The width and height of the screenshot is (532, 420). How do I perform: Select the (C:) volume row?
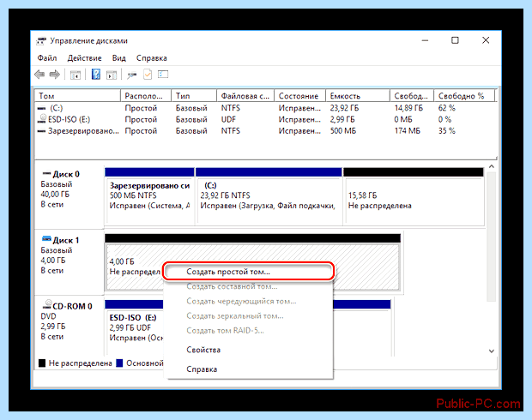pos(266,108)
